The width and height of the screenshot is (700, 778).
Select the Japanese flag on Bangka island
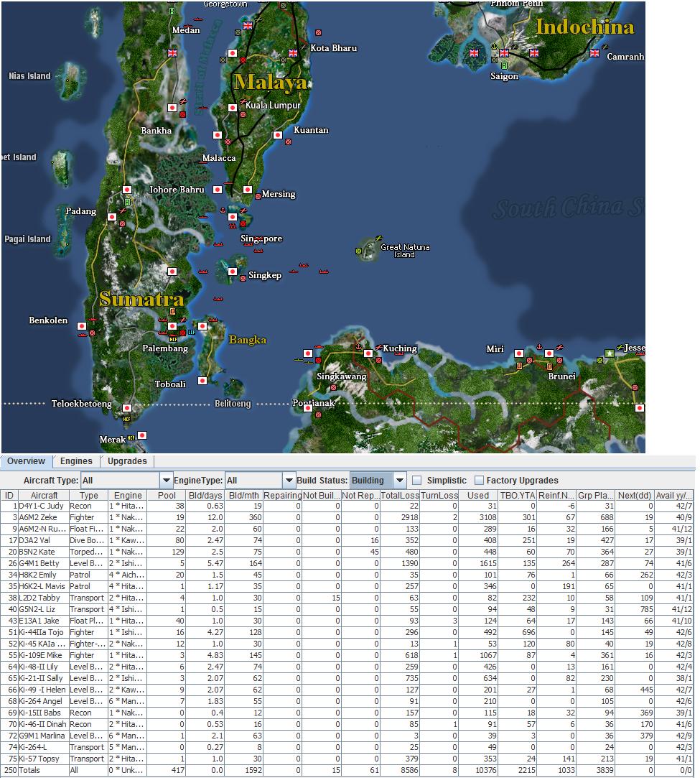[202, 326]
